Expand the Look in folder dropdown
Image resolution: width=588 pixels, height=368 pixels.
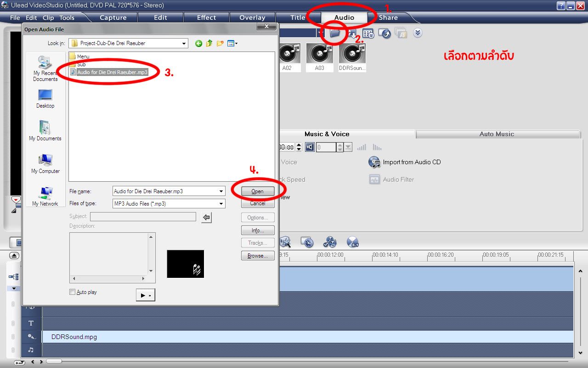pos(184,43)
